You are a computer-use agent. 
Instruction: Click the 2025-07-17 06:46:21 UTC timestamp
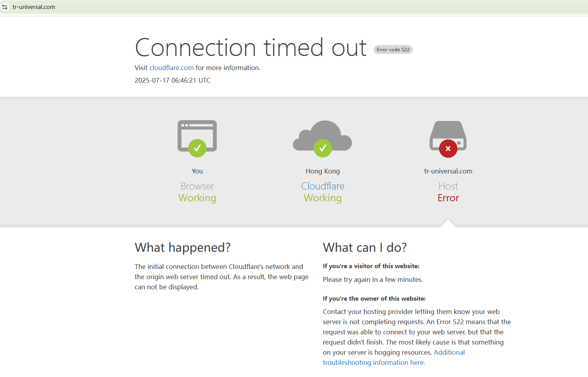coord(172,80)
